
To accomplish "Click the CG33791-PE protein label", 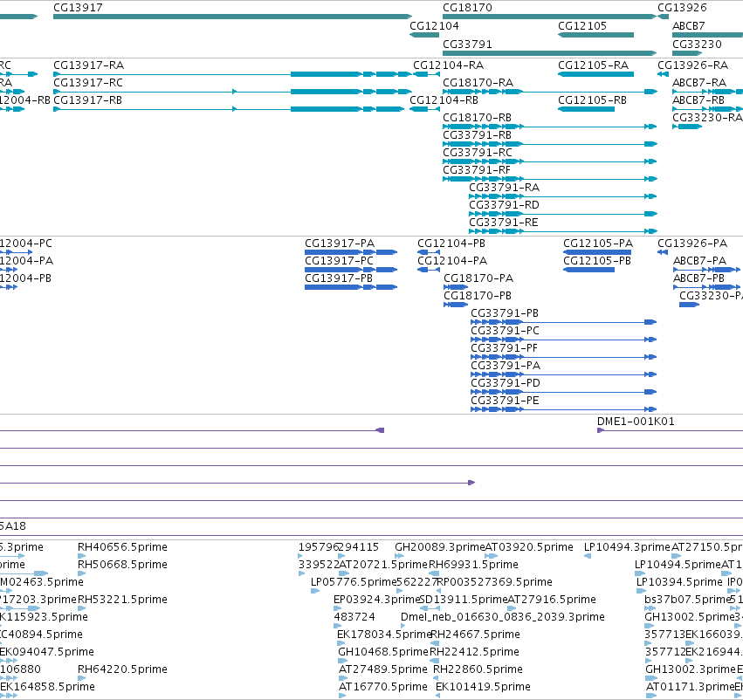I will click(x=505, y=401).
